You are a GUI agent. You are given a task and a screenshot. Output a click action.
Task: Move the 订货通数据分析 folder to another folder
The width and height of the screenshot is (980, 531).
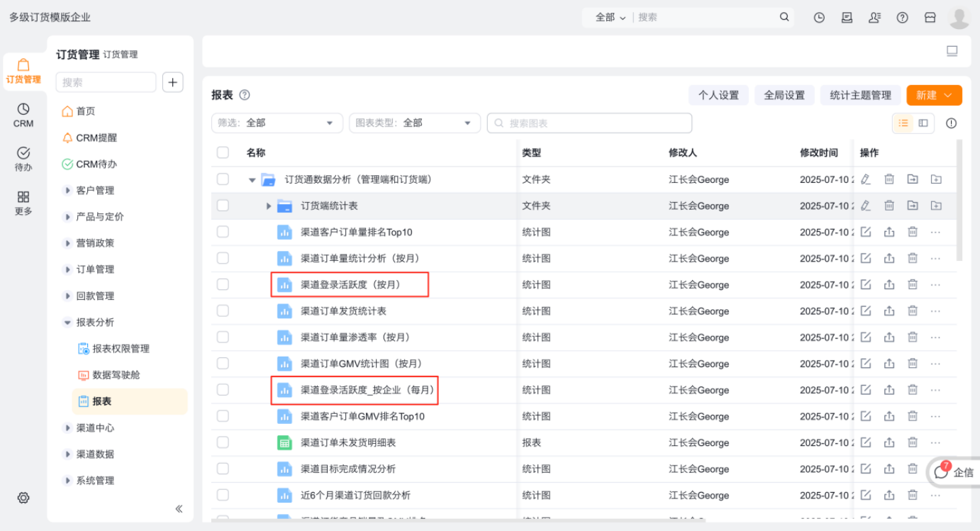click(912, 179)
